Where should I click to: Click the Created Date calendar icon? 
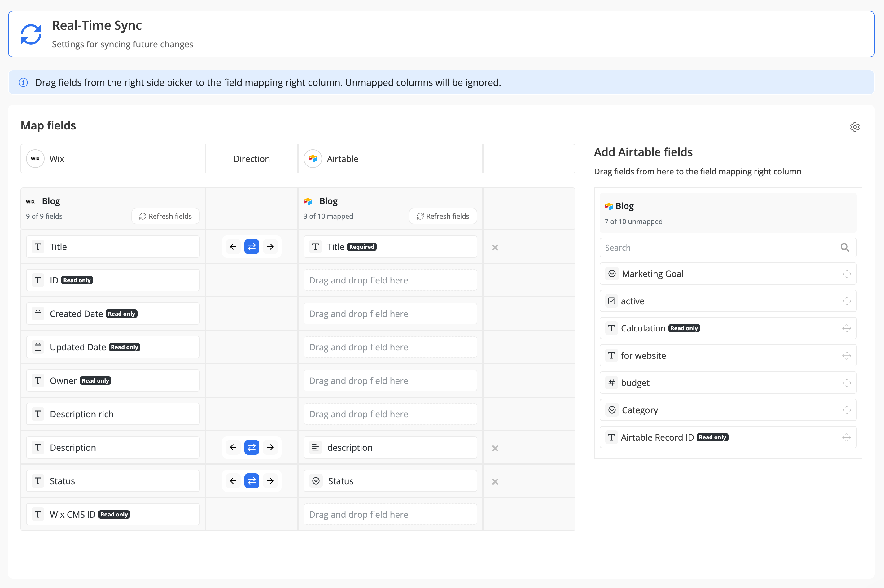point(38,314)
